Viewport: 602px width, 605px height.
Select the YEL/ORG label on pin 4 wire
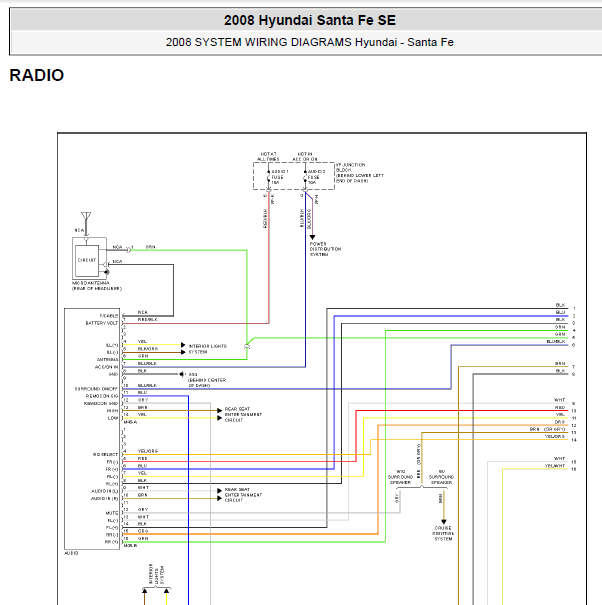tap(148, 451)
